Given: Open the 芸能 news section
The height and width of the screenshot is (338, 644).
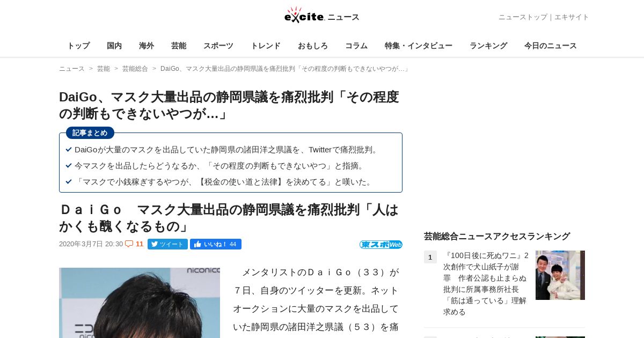Looking at the screenshot, I should pos(179,46).
